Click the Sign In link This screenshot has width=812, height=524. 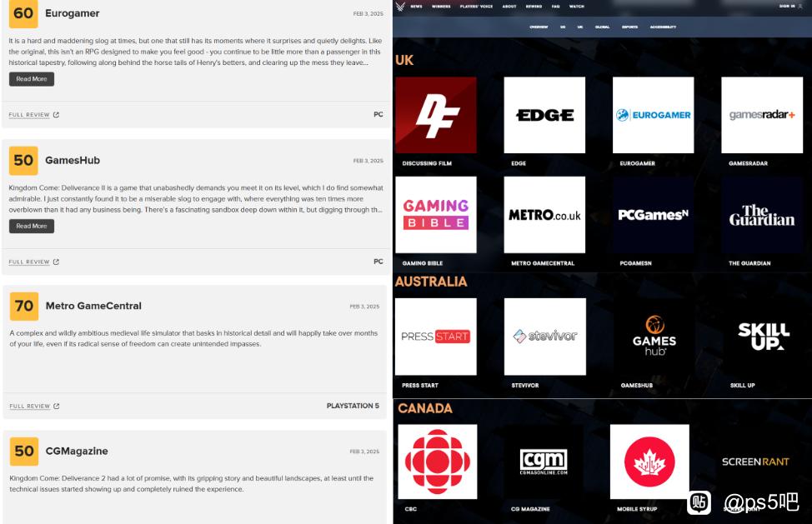(x=790, y=6)
